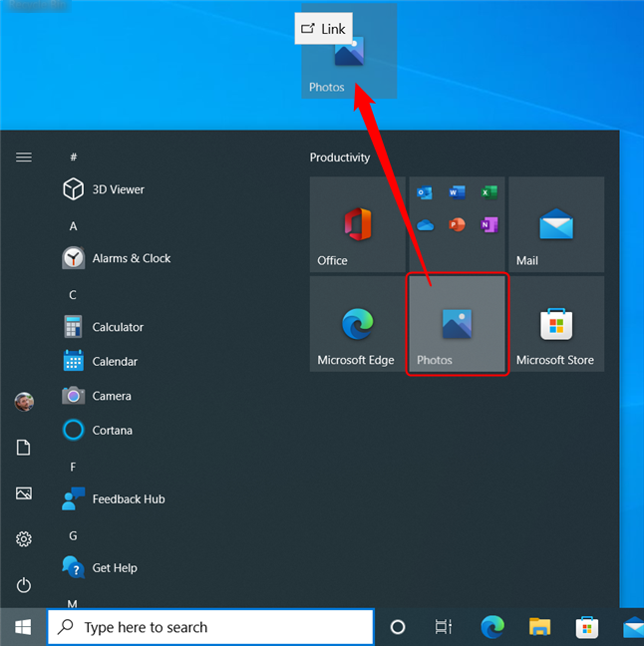Click the letter C section header
Screen dimensions: 644x646
click(x=73, y=295)
